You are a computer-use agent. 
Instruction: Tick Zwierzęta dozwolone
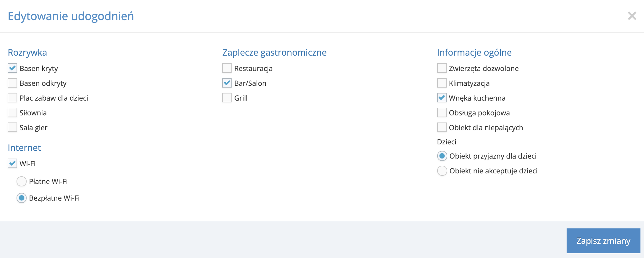pyautogui.click(x=442, y=68)
